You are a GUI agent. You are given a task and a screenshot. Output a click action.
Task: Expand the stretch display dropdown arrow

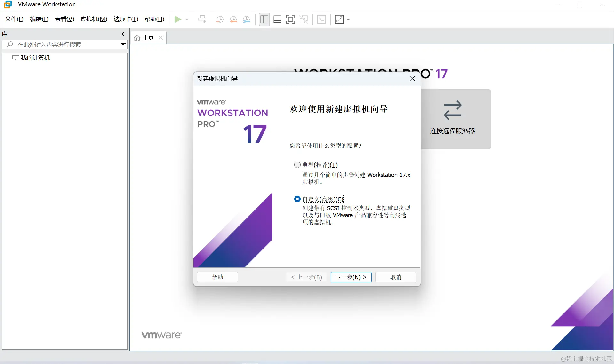(x=348, y=20)
